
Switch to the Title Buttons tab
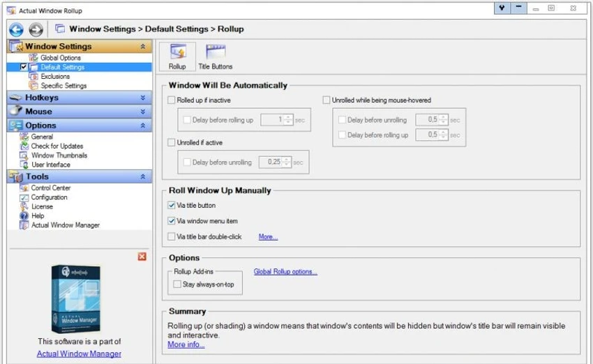click(216, 56)
